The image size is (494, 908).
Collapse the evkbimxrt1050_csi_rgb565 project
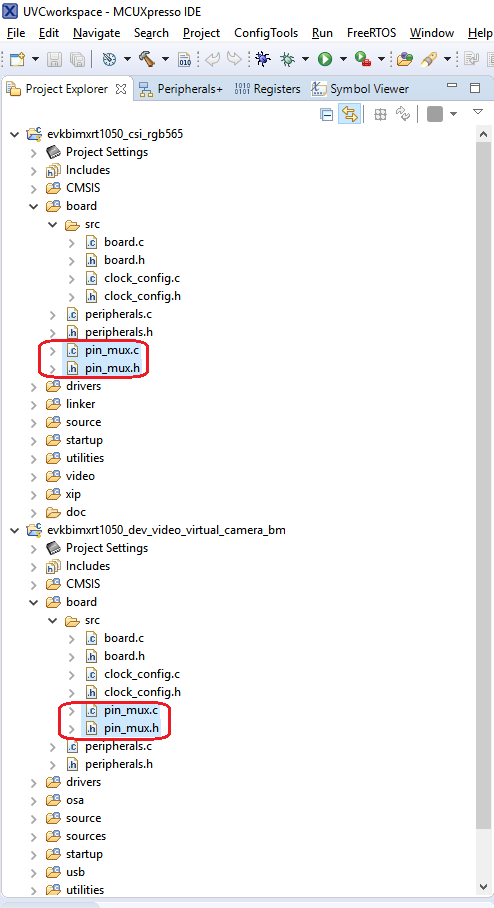pos(14,134)
